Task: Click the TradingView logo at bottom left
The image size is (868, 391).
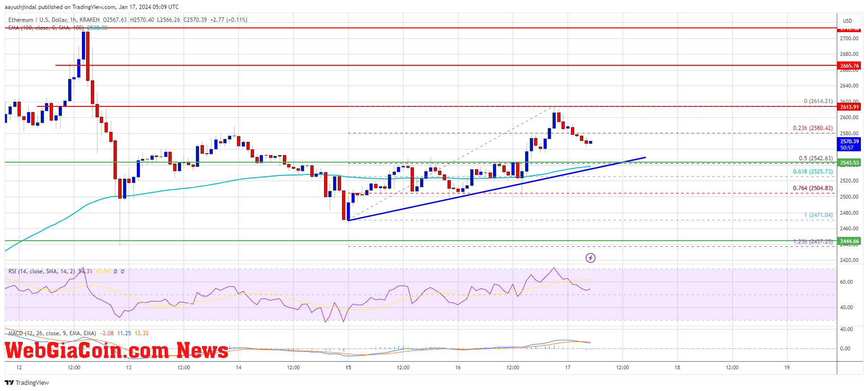Action: point(27,382)
